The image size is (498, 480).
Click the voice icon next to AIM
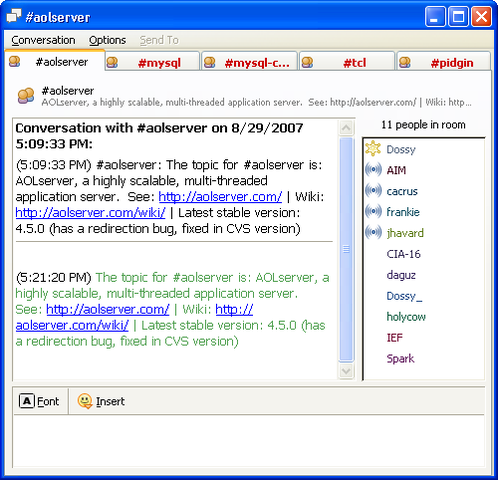click(373, 170)
